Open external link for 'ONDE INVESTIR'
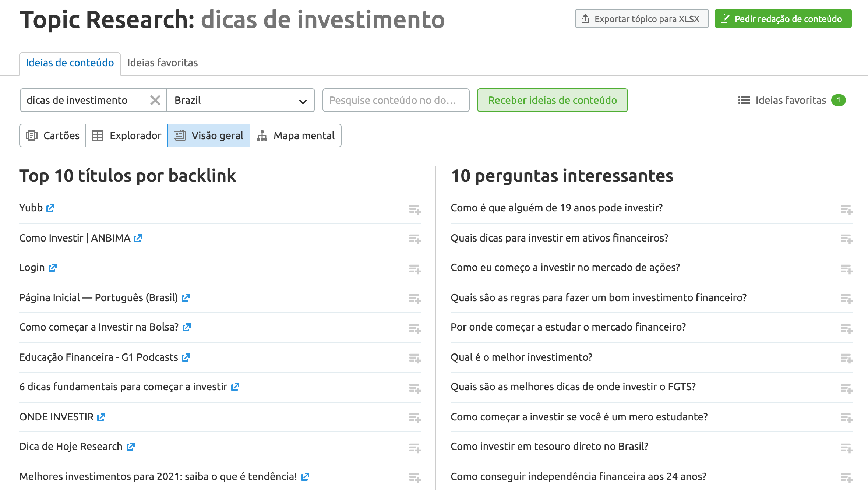Image resolution: width=868 pixels, height=490 pixels. pyautogui.click(x=101, y=417)
